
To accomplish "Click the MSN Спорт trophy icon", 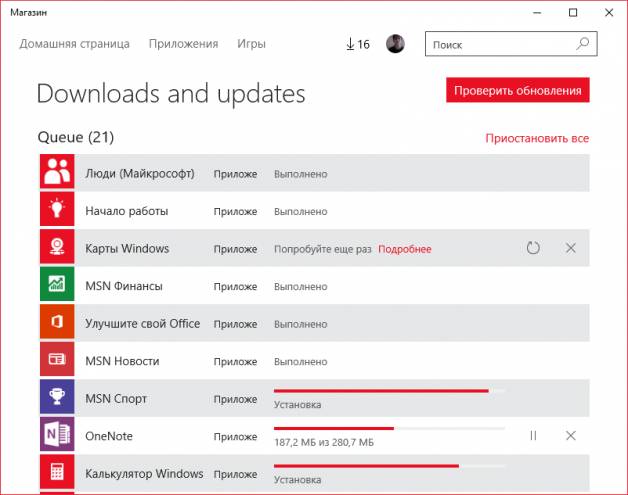I will point(57,396).
